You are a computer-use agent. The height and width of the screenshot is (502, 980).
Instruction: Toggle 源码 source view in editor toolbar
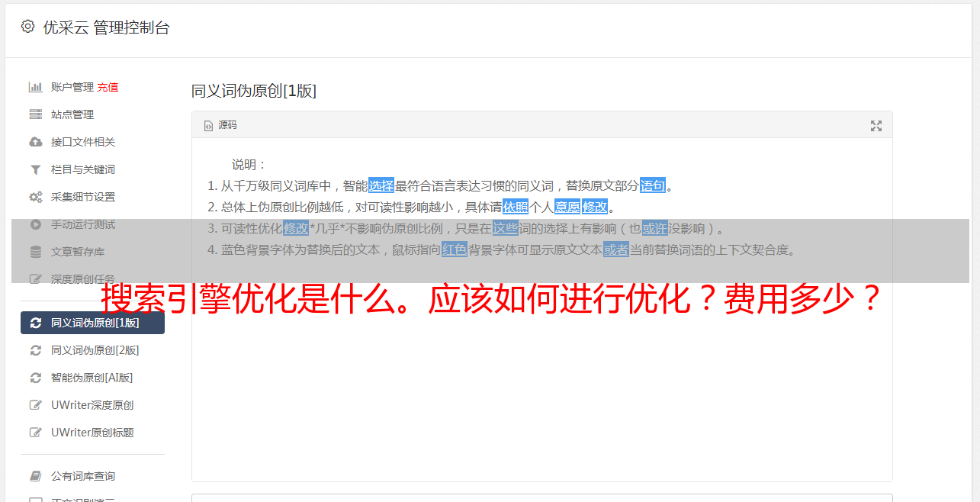(x=220, y=125)
